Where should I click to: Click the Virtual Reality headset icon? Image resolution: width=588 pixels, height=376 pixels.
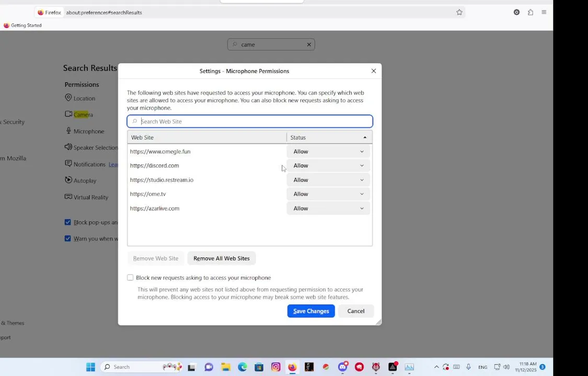coord(68,196)
